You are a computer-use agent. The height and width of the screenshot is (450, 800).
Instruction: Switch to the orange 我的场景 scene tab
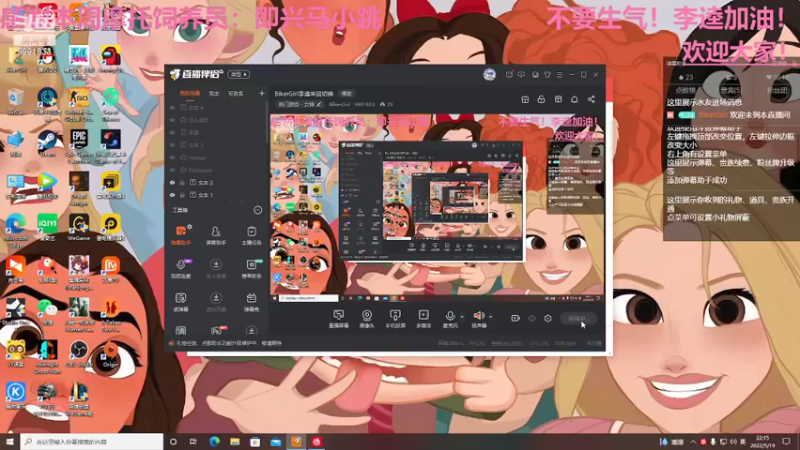pyautogui.click(x=190, y=93)
